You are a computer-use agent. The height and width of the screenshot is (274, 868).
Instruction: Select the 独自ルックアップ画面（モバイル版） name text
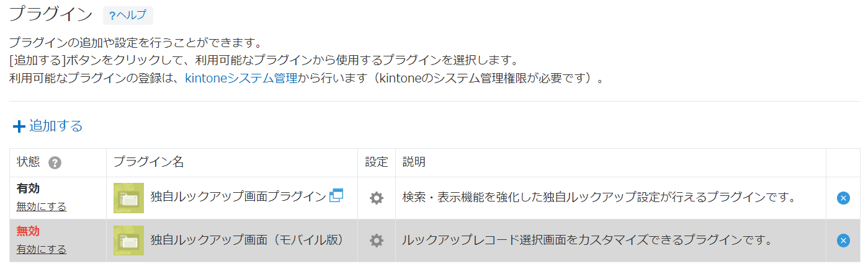click(247, 240)
